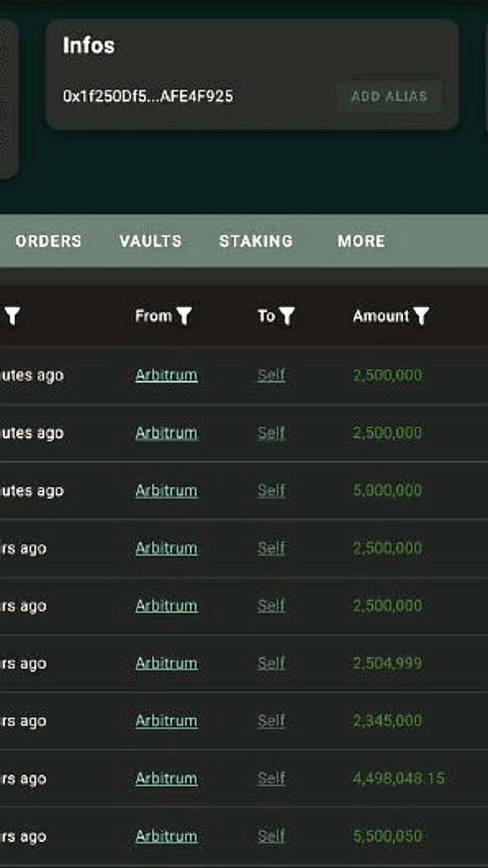Viewport: 488px width, 868px height.
Task: Open the Amount column filter icon
Action: pos(422,316)
